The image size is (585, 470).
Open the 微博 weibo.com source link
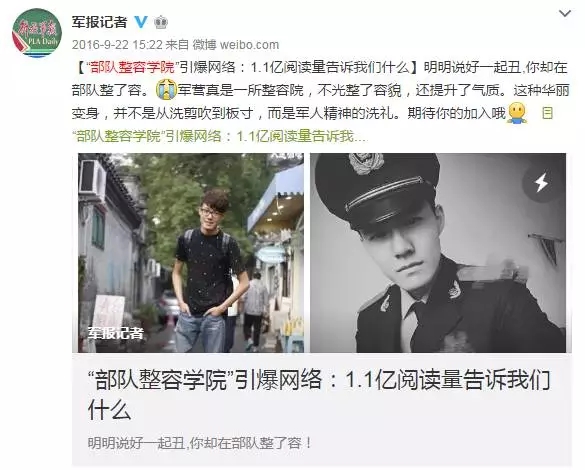point(236,45)
